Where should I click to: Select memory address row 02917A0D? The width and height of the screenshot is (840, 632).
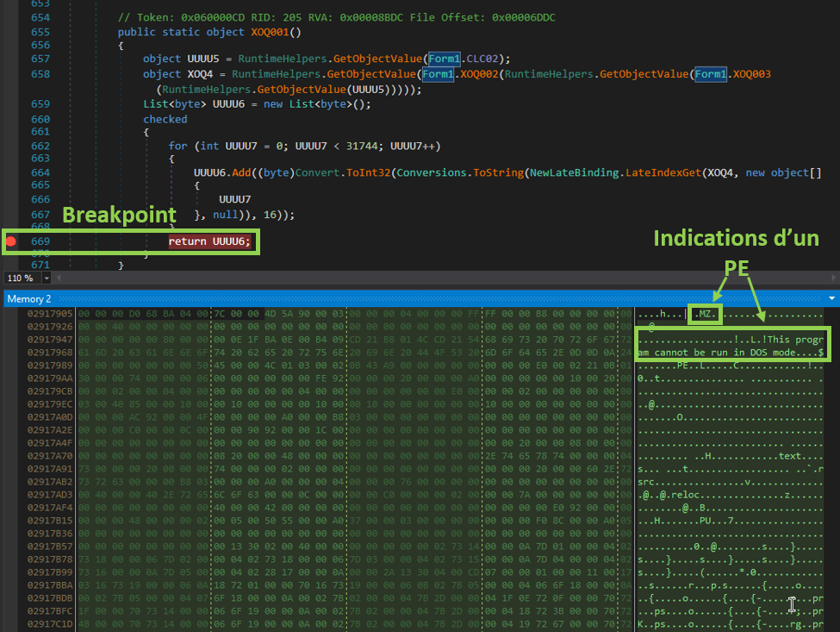pos(49,417)
